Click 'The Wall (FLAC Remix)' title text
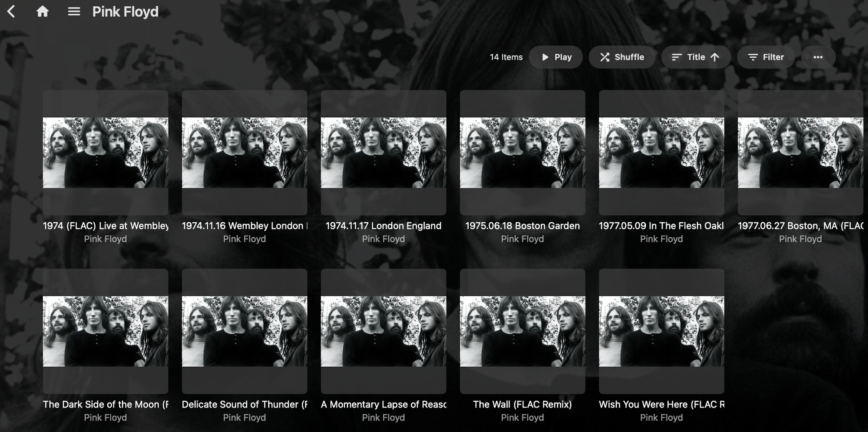868x432 pixels. (x=522, y=404)
